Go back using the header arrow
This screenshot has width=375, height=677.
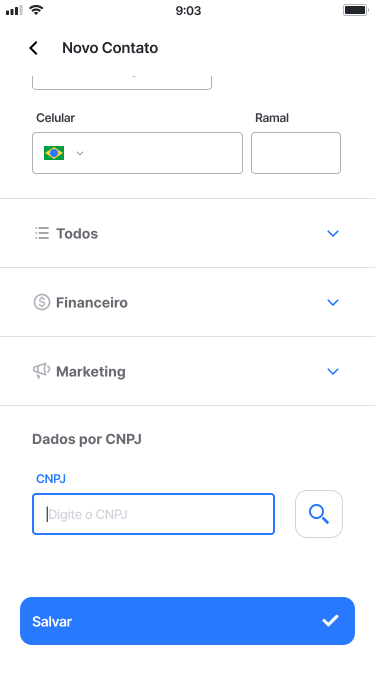[x=34, y=48]
